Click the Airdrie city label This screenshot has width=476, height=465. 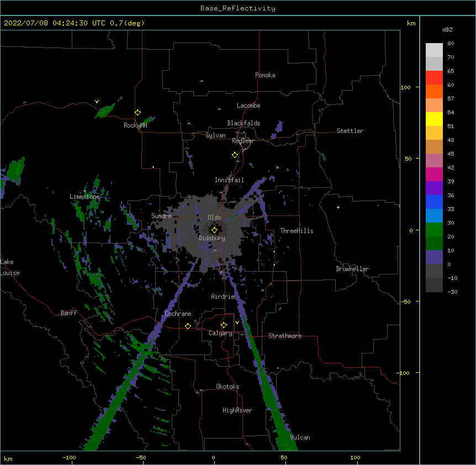pyautogui.click(x=223, y=297)
